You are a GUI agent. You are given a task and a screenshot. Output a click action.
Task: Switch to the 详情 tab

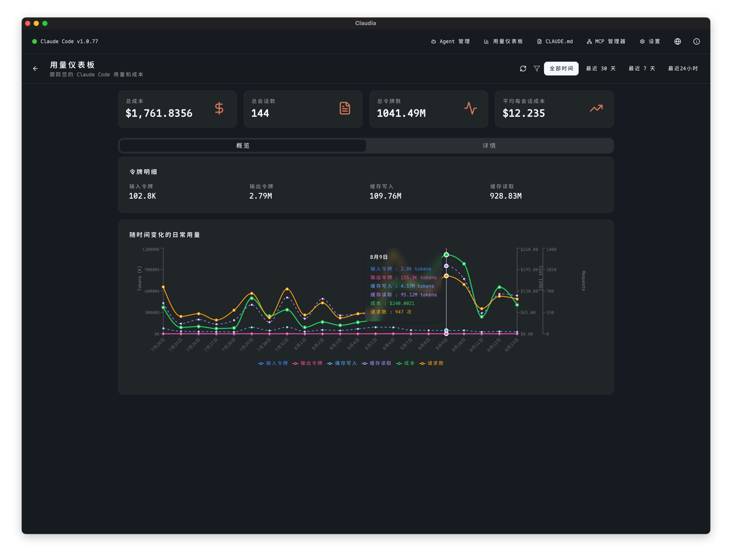point(489,146)
